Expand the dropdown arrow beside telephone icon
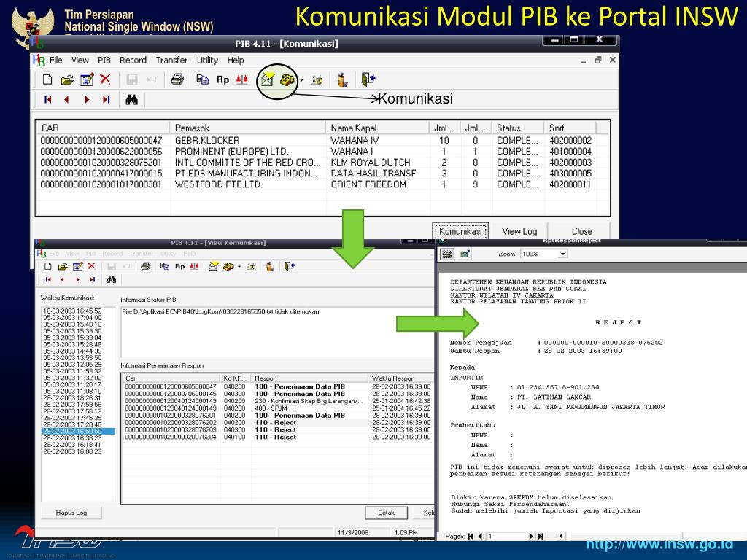The height and width of the screenshot is (560, 747). tap(301, 80)
